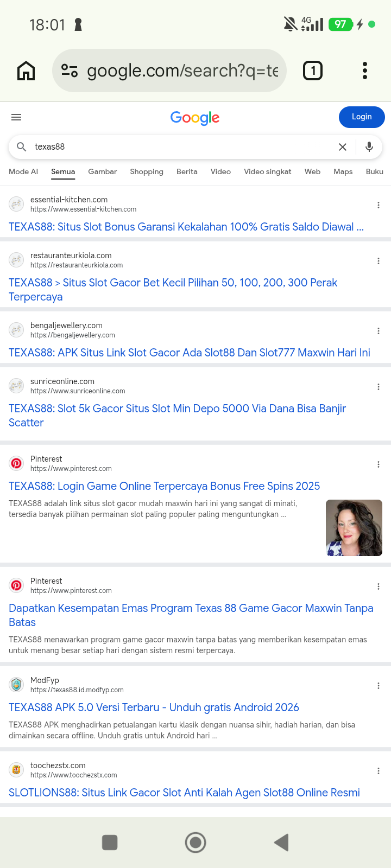The height and width of the screenshot is (868, 391).
Task: Switch to Shopping tab
Action: coord(147,171)
